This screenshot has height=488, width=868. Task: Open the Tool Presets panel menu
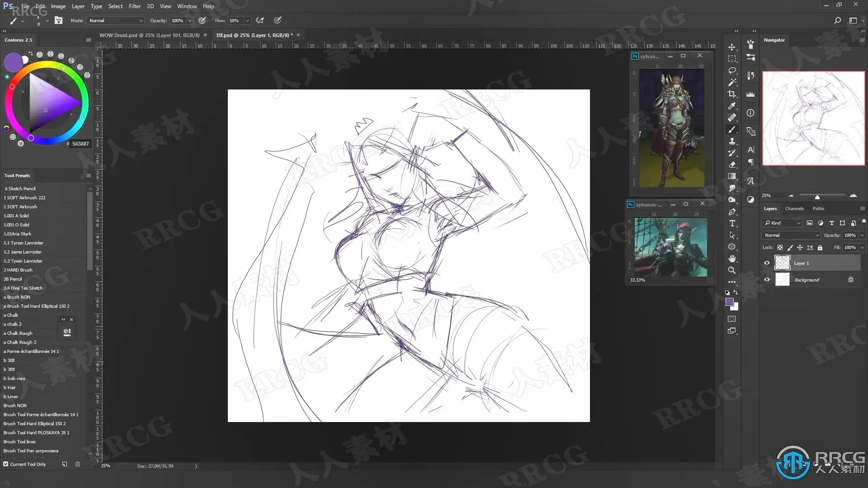coord(89,175)
